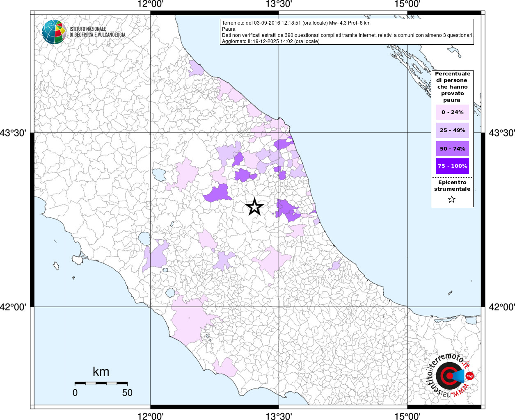Click Lake Bolsena on the map
The height and width of the screenshot is (420, 515).
pos(144,238)
